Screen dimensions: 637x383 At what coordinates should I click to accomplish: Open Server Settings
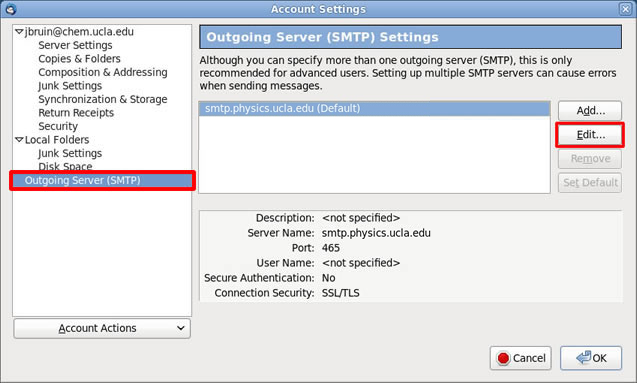(x=75, y=45)
